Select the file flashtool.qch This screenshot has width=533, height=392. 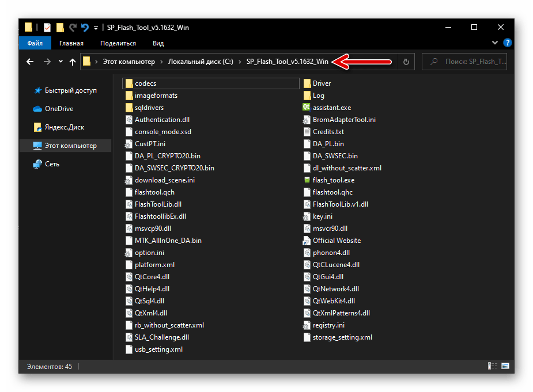pyautogui.click(x=150, y=192)
